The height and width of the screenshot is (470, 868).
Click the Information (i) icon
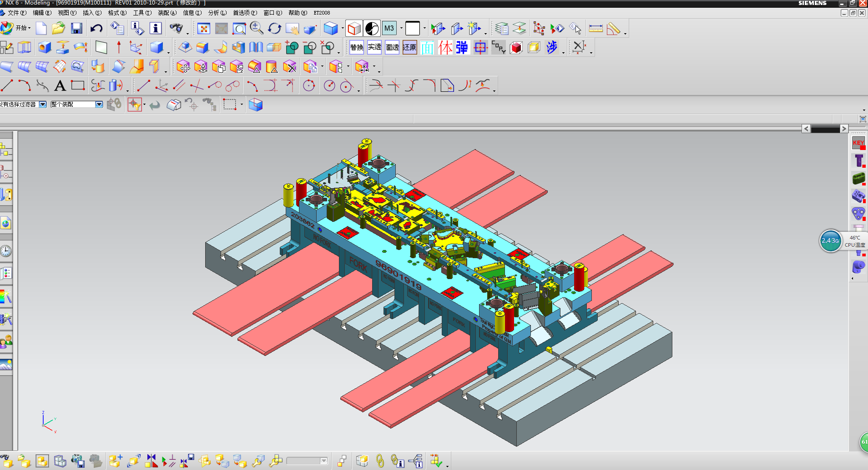[156, 29]
